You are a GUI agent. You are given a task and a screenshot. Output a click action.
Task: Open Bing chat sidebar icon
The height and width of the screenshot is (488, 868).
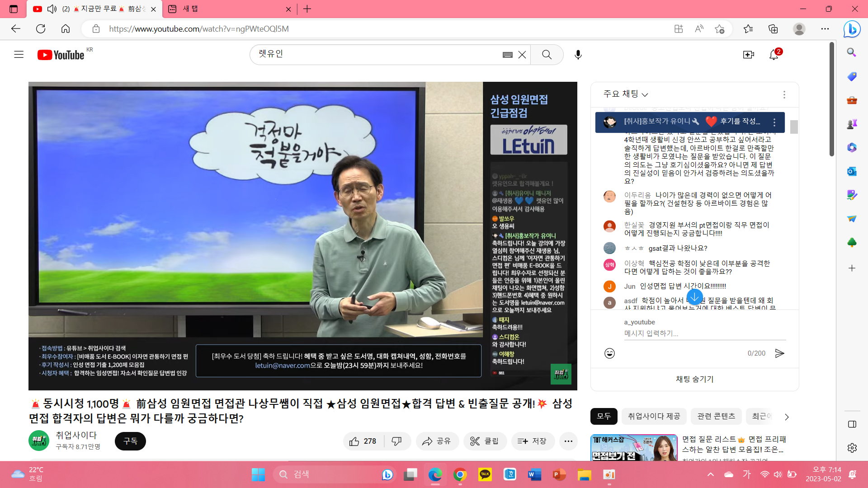tap(852, 29)
